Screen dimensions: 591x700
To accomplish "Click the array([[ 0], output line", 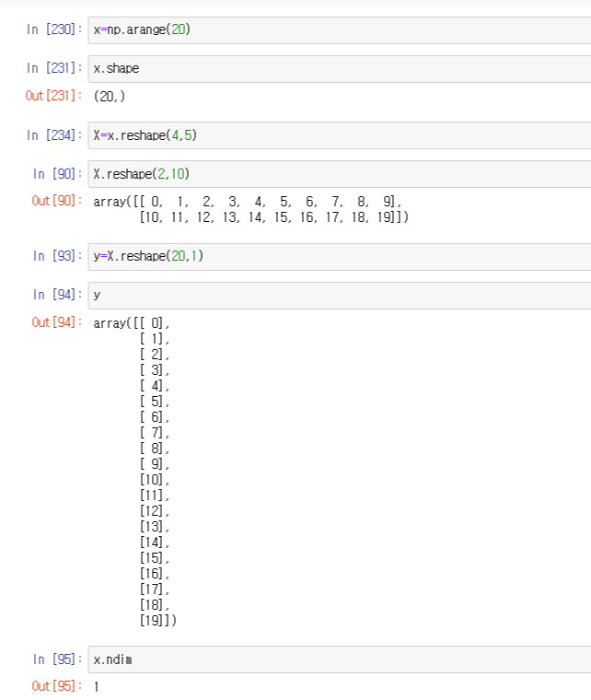I will point(132,323).
